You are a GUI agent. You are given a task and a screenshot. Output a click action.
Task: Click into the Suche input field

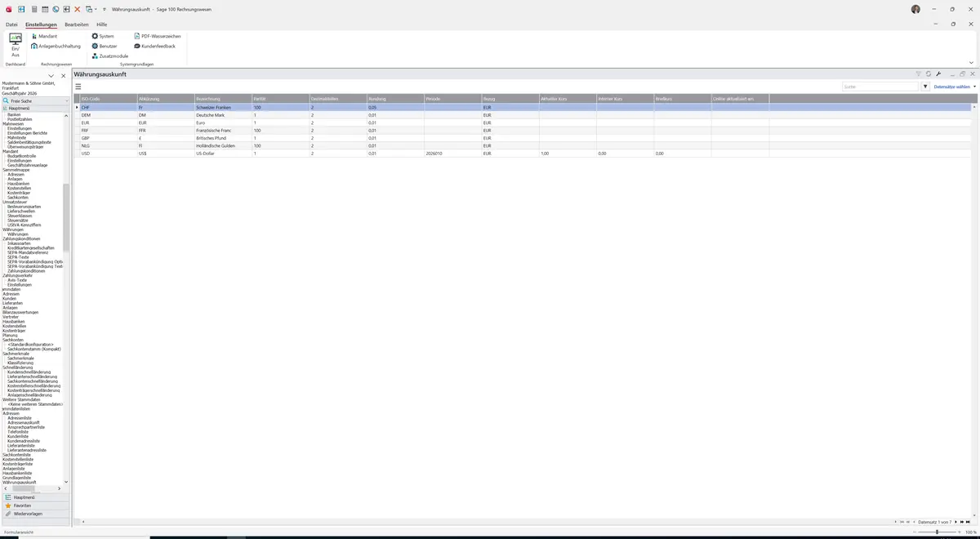coord(880,86)
